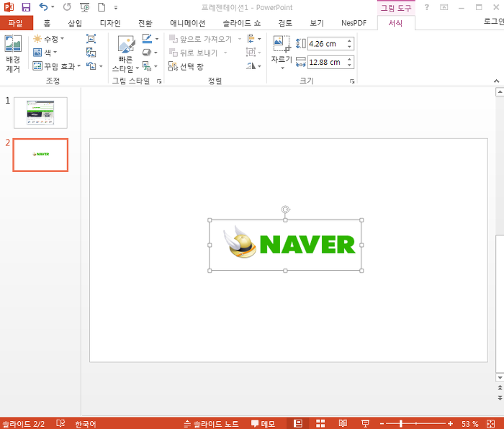504x429 pixels.
Task: Collapse the ribbon with the chevron
Action: (x=497, y=81)
